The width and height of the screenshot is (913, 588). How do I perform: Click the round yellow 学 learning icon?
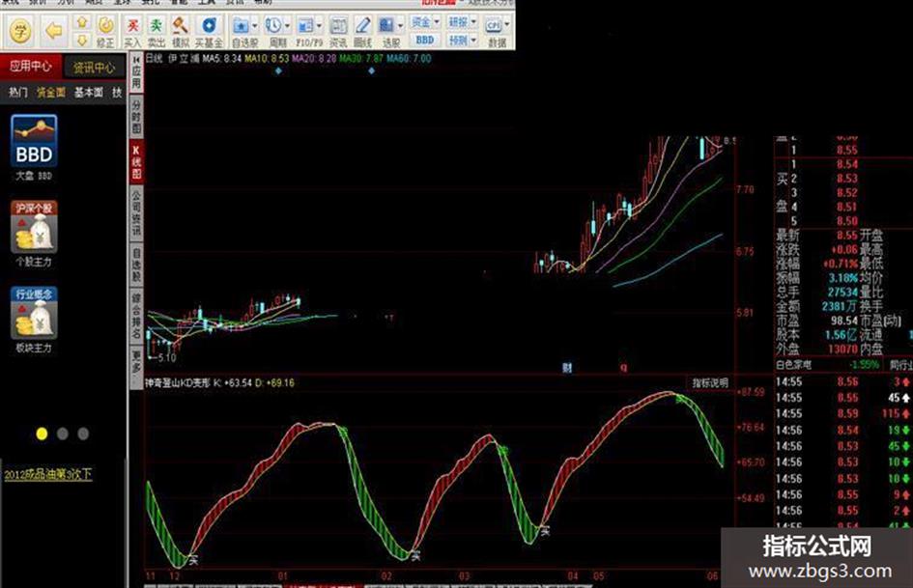coord(20,30)
